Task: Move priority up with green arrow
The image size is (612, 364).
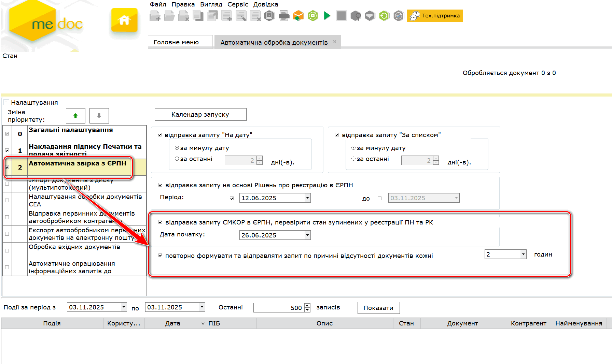Action: pos(75,116)
